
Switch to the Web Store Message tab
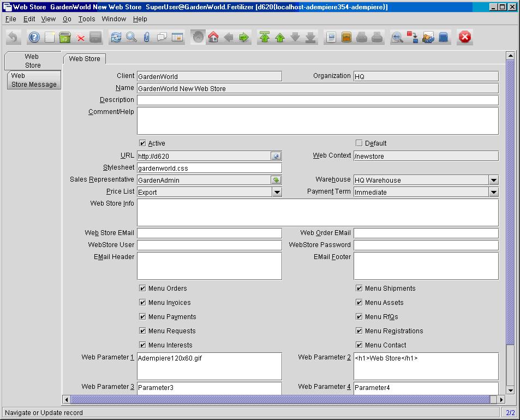click(x=34, y=80)
